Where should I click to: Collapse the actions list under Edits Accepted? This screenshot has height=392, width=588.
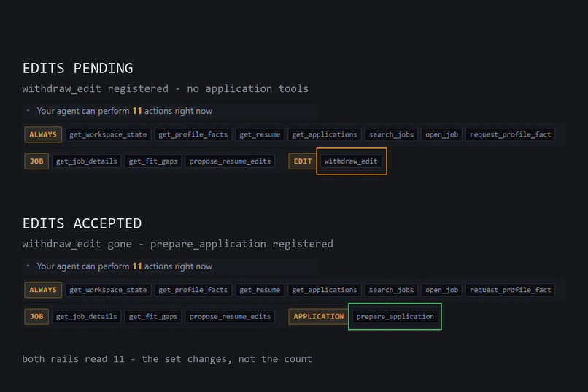click(28, 266)
